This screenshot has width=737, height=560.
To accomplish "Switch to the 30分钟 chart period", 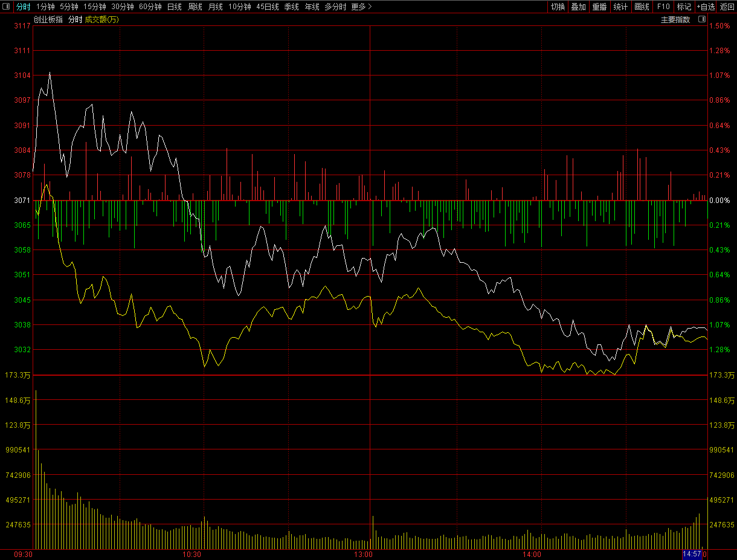I will point(123,7).
